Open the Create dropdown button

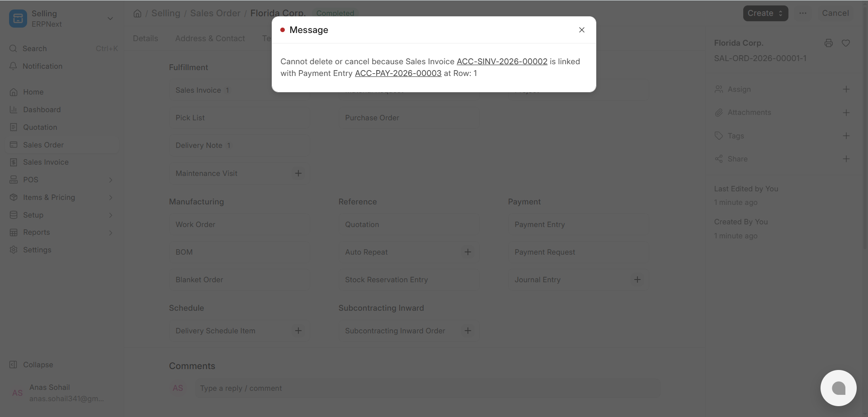(765, 14)
